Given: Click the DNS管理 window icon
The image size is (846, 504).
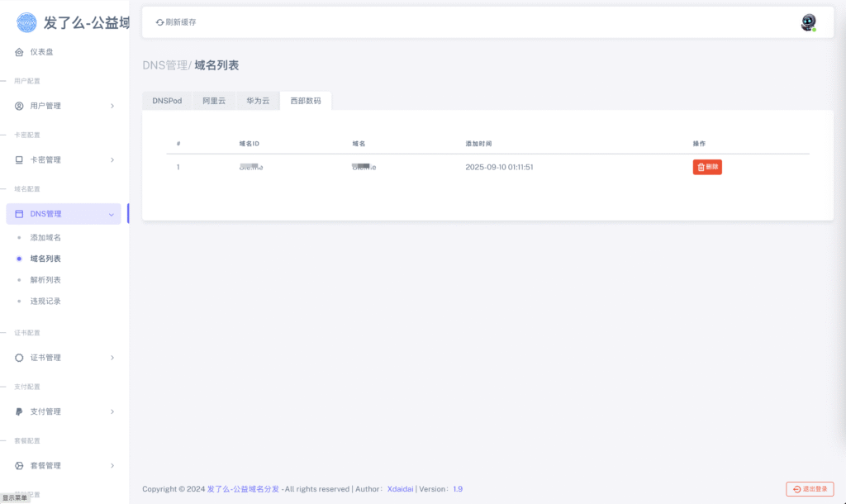Looking at the screenshot, I should 19,214.
